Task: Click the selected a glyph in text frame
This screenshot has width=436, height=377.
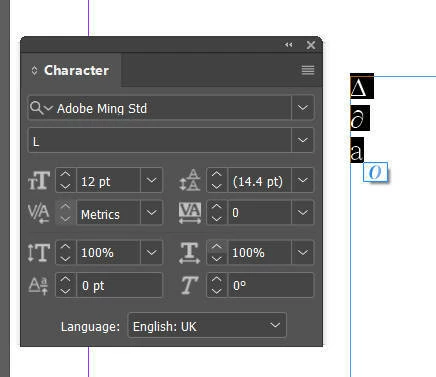Action: [357, 150]
